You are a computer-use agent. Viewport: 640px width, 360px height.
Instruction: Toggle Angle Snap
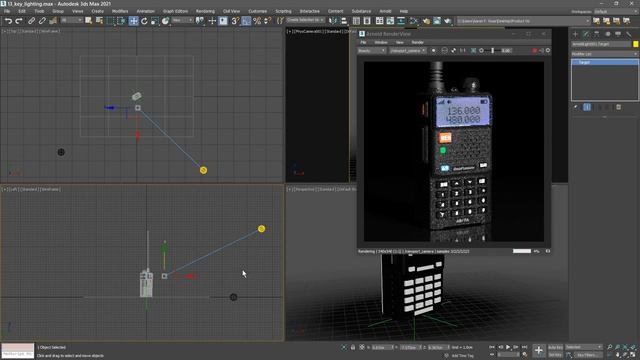(246, 21)
